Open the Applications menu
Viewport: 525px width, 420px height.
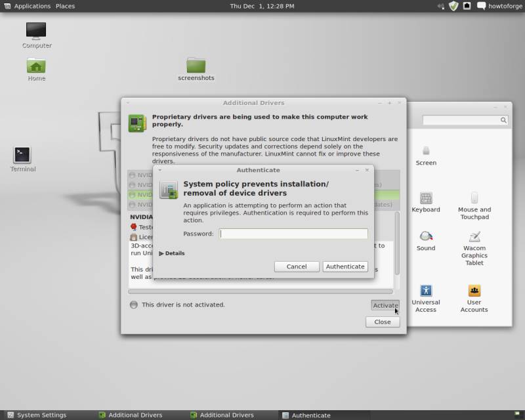(x=32, y=6)
